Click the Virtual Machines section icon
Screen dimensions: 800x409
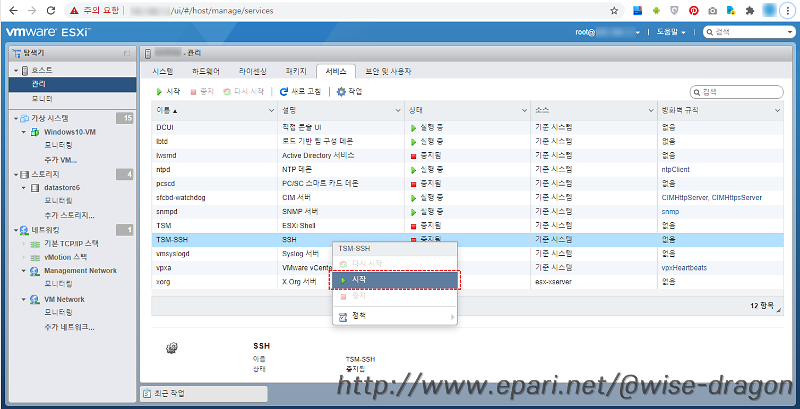pyautogui.click(x=24, y=118)
